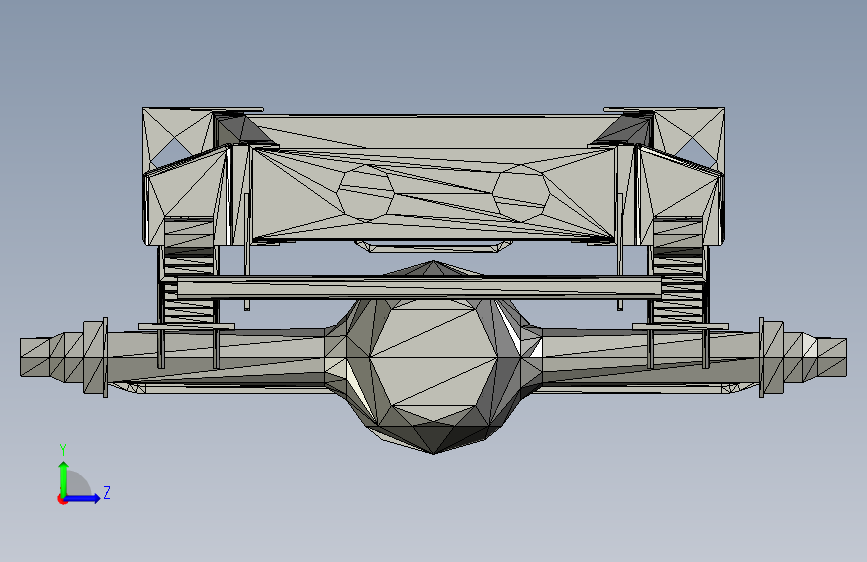Click the red X axis dot at the triad origin
Image resolution: width=867 pixels, height=562 pixels.
(62, 499)
